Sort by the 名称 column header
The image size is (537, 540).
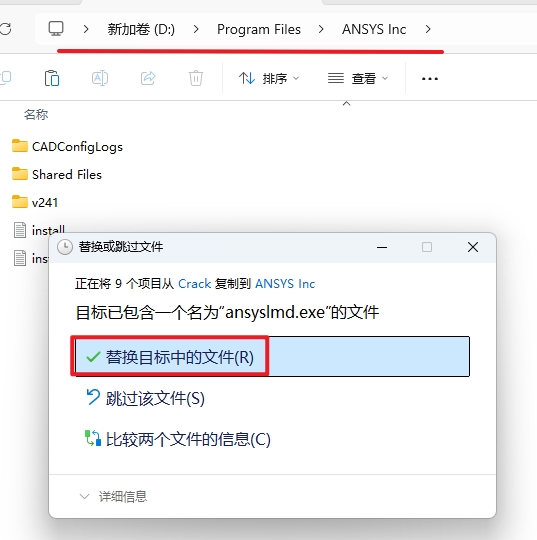36,114
